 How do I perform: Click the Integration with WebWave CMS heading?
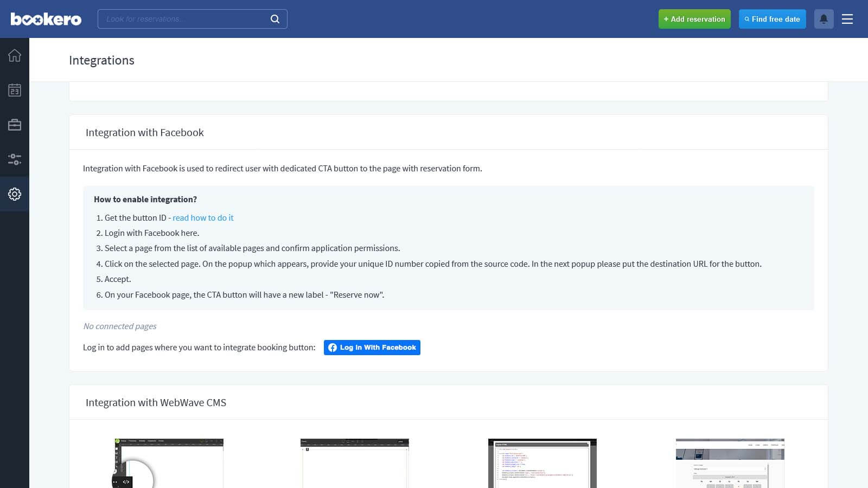pos(156,403)
